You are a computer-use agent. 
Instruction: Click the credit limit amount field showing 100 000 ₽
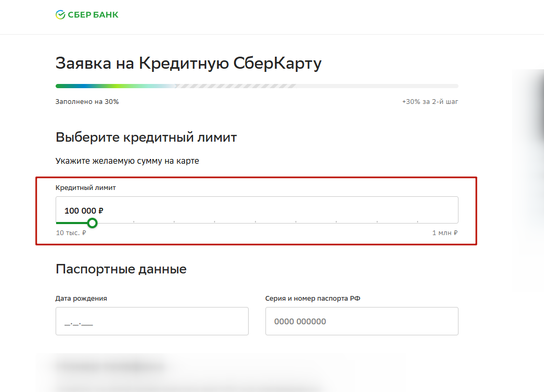click(257, 210)
